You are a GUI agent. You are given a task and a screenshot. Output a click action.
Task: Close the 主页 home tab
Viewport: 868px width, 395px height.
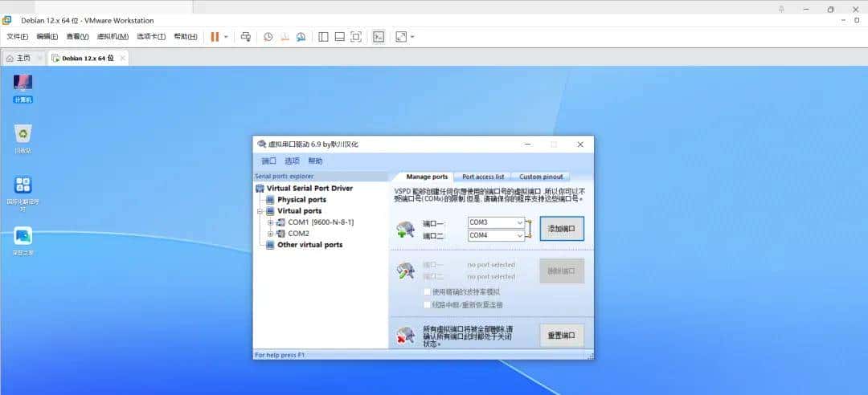click(x=39, y=58)
